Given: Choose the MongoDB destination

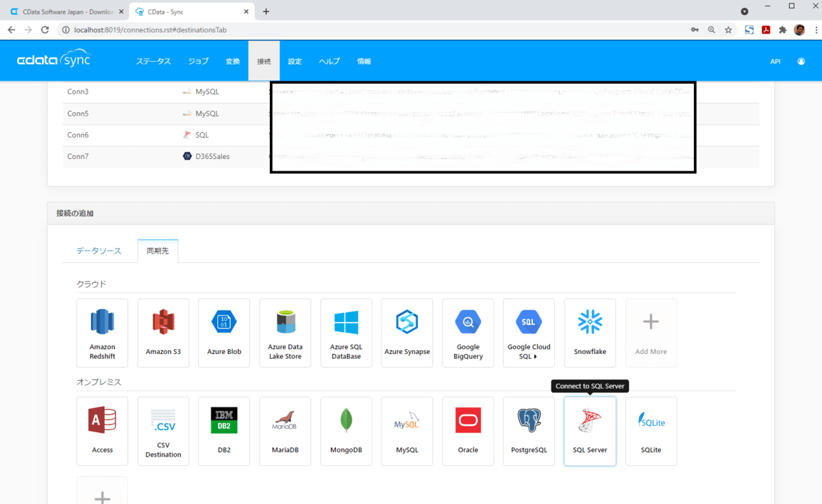Looking at the screenshot, I should (346, 431).
